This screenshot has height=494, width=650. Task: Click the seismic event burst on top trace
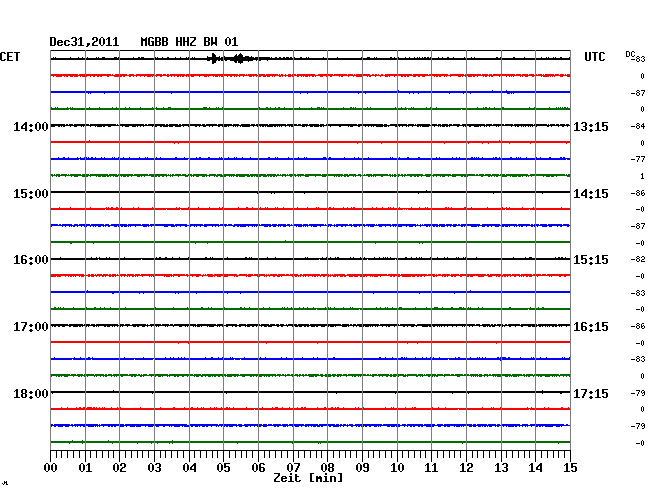[x=236, y=58]
